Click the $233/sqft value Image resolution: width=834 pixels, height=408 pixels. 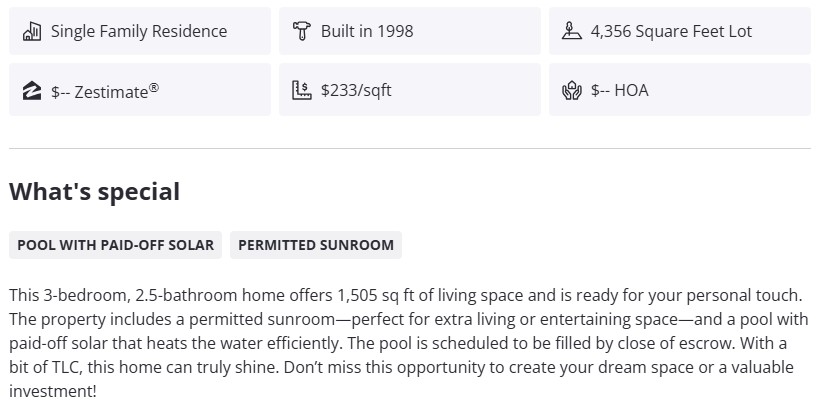click(x=356, y=90)
